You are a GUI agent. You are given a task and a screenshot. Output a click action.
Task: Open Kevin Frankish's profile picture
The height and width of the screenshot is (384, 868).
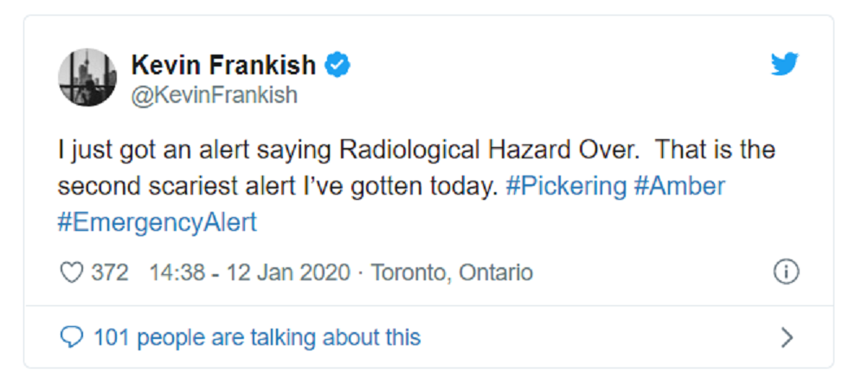(x=87, y=78)
